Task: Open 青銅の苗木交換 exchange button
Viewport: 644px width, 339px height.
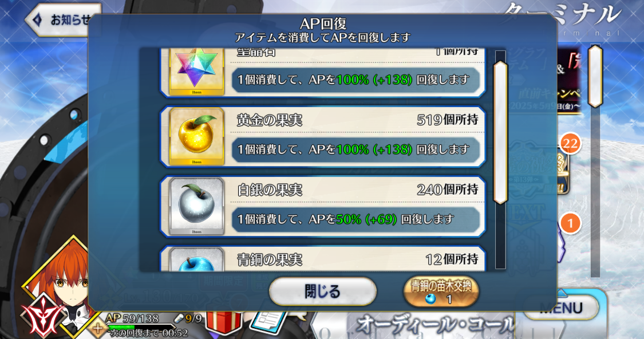Action: 441,291
